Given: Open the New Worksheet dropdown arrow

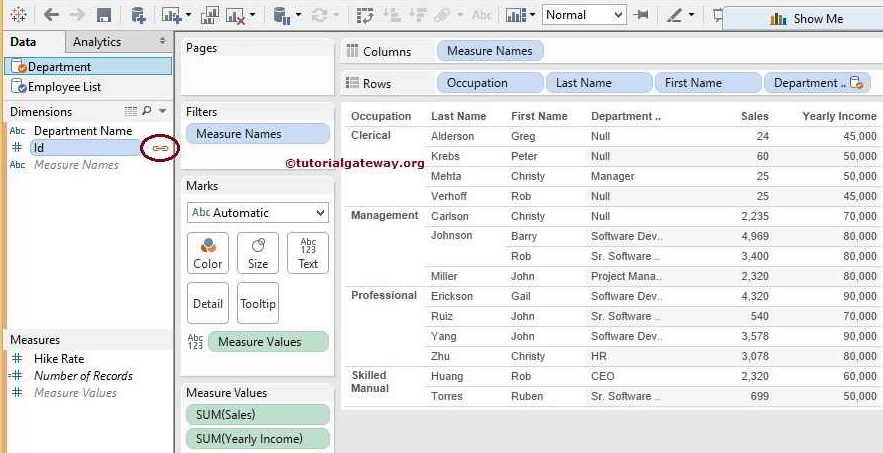Looking at the screenshot, I should click(188, 15).
